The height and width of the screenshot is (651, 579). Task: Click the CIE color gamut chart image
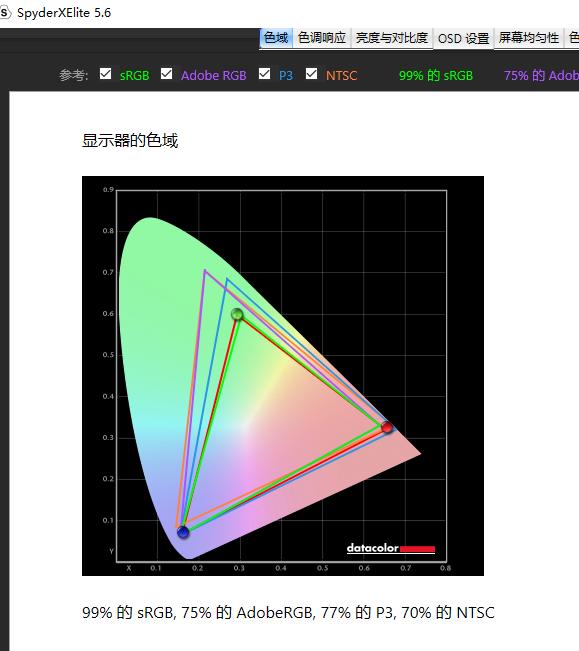(283, 376)
